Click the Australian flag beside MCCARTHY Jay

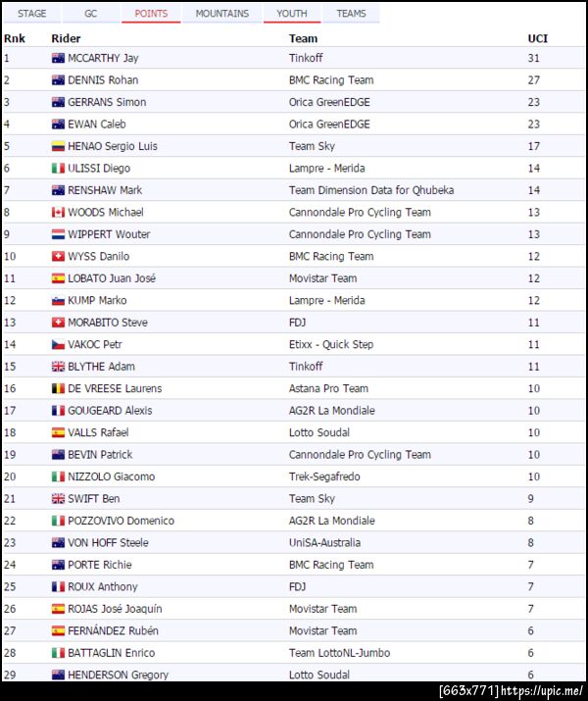coord(58,58)
